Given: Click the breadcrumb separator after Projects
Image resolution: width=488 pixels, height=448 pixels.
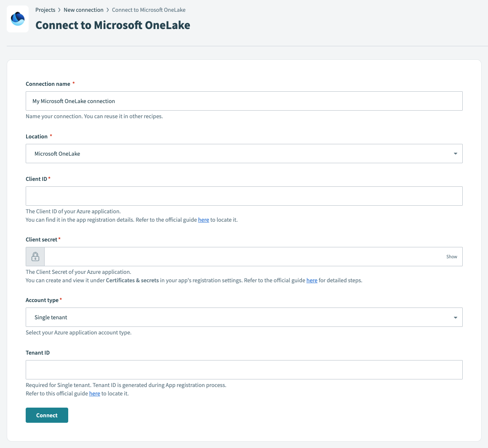Looking at the screenshot, I should 59,10.
